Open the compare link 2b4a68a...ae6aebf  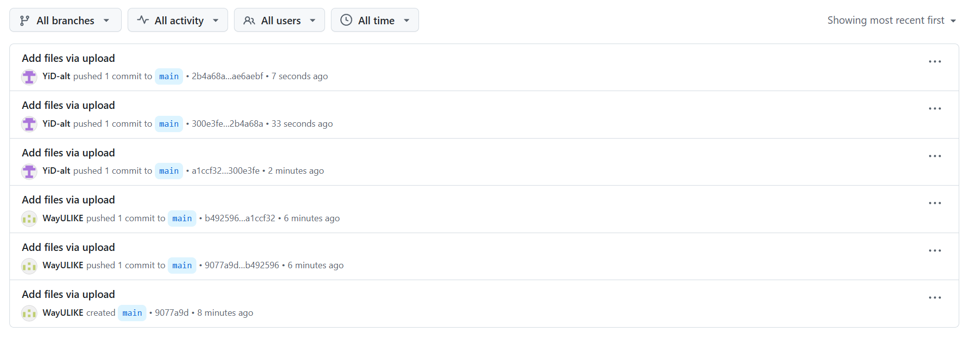pos(228,76)
